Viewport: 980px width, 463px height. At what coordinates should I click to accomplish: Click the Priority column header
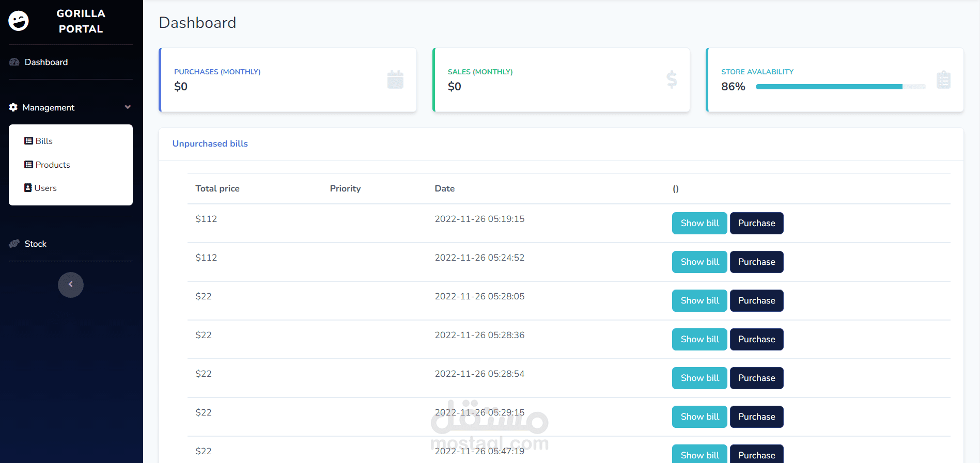tap(345, 188)
